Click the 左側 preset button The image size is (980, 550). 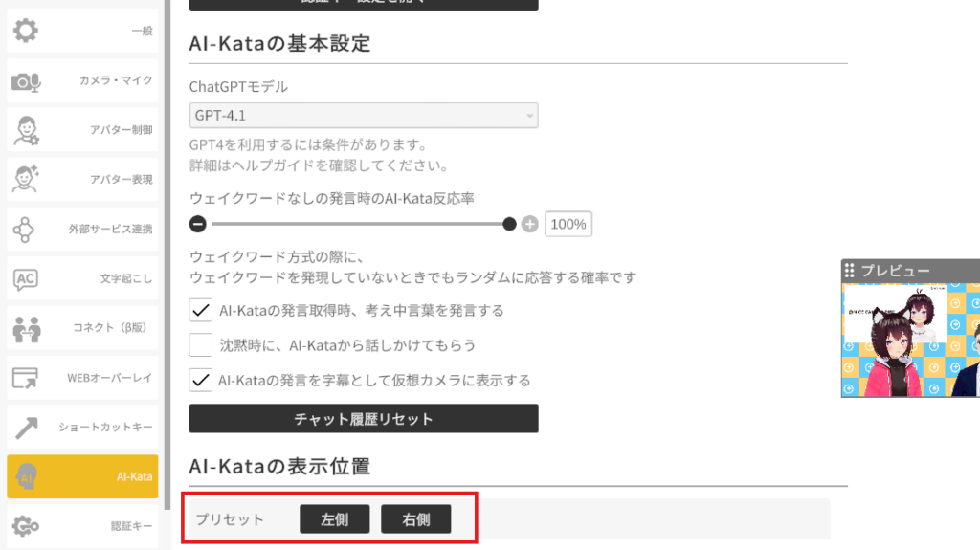coord(334,519)
